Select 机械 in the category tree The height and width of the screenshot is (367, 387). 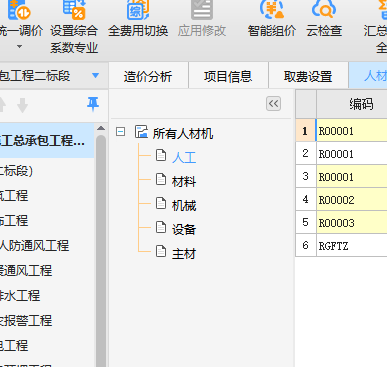pyautogui.click(x=184, y=206)
